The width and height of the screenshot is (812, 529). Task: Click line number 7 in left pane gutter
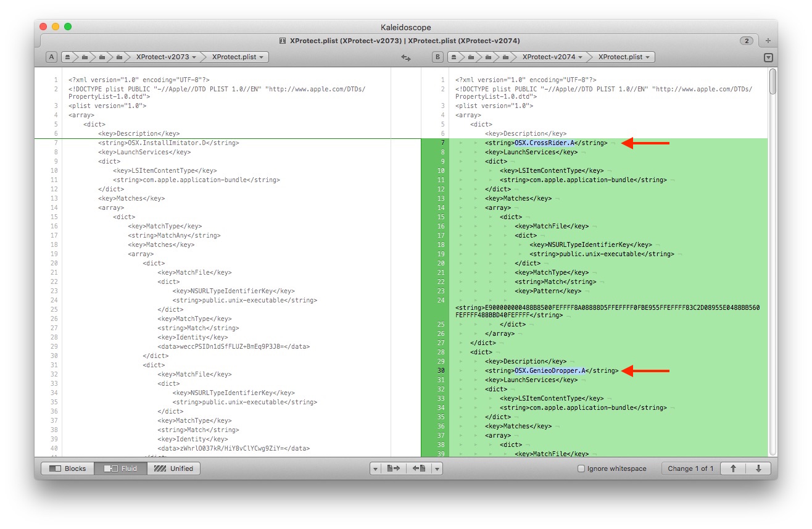[x=56, y=143]
